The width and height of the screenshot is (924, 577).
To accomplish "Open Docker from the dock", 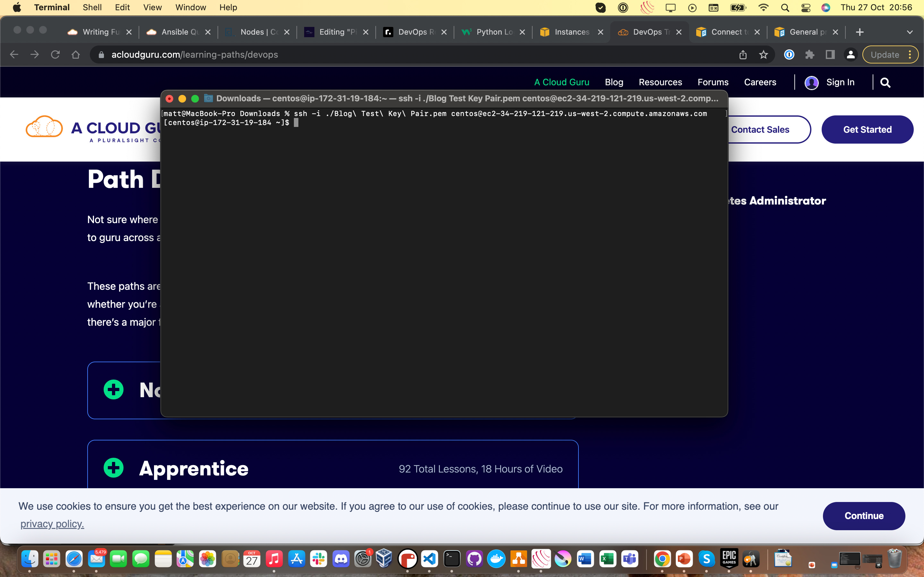I will pyautogui.click(x=496, y=559).
